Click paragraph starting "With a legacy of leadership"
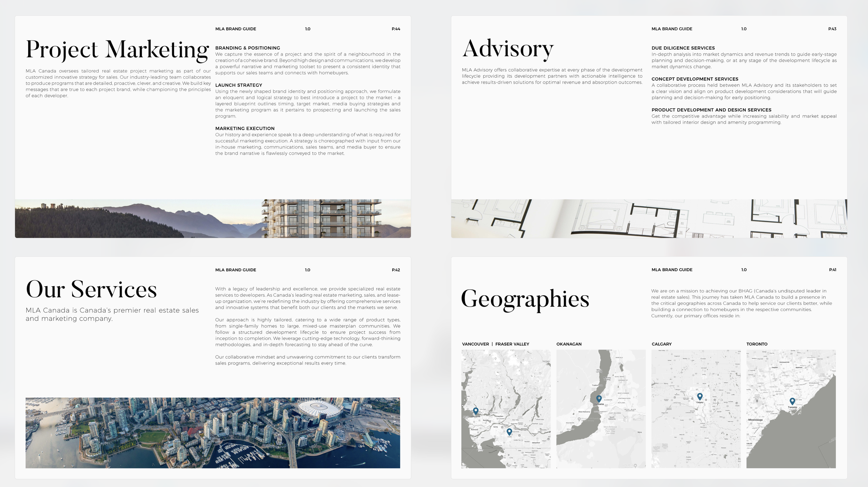Screen dimensions: 868x487 (308, 298)
